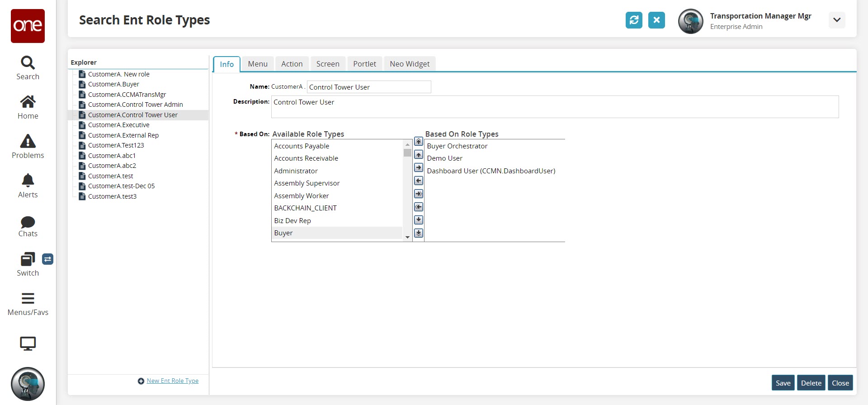Click the teal X close-tab icon
The image size is (868, 405).
(656, 20)
